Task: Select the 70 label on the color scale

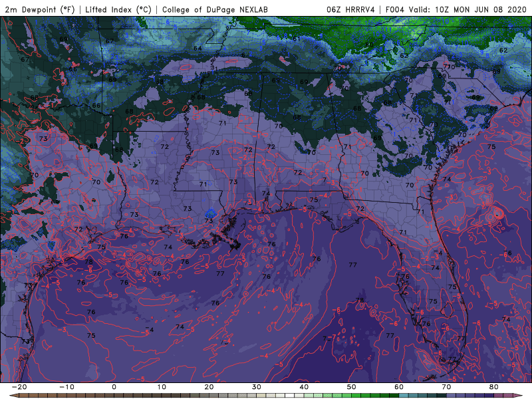Action: [x=446, y=387]
